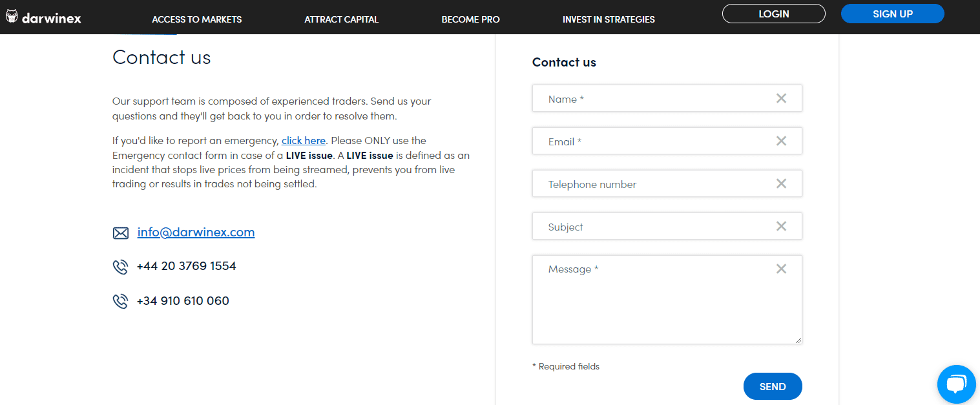Screen dimensions: 980x405
Task: Grab the Message box resize handle
Action: (x=798, y=340)
